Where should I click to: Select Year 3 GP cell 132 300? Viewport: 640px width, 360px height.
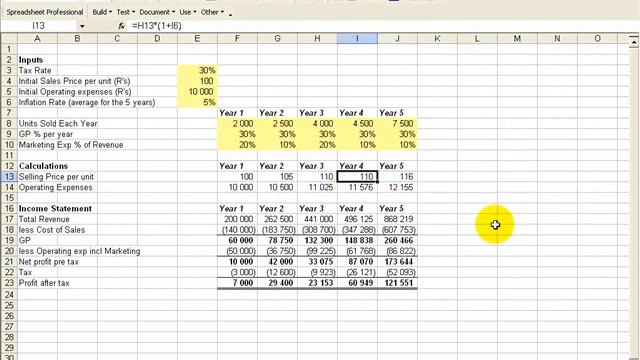click(317, 240)
